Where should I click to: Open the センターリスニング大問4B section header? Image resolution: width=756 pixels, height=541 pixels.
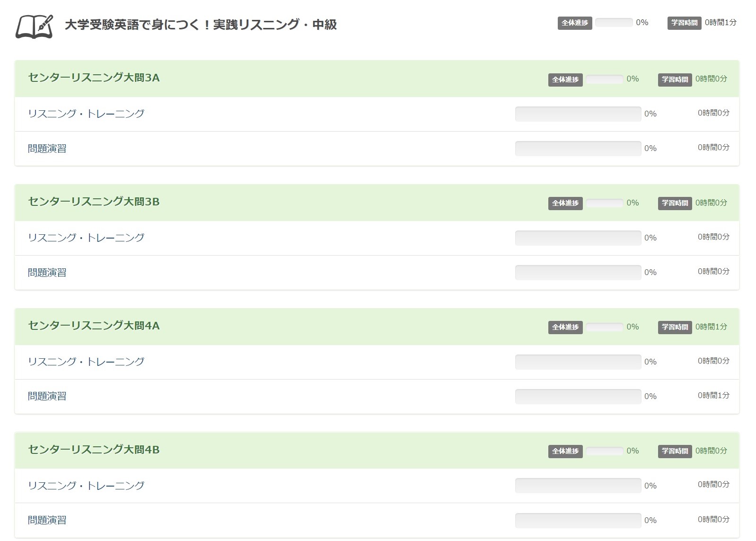(x=377, y=451)
